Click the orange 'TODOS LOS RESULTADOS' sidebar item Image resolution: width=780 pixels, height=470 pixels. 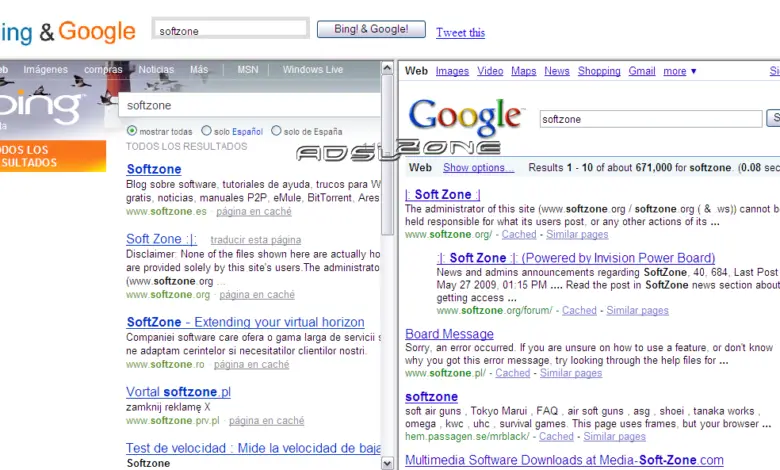pyautogui.click(x=53, y=156)
